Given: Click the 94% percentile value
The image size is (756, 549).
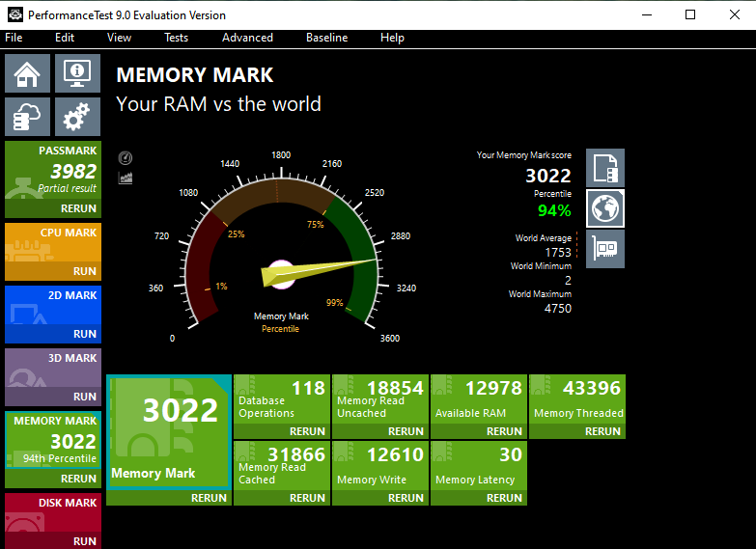Looking at the screenshot, I should click(x=554, y=210).
